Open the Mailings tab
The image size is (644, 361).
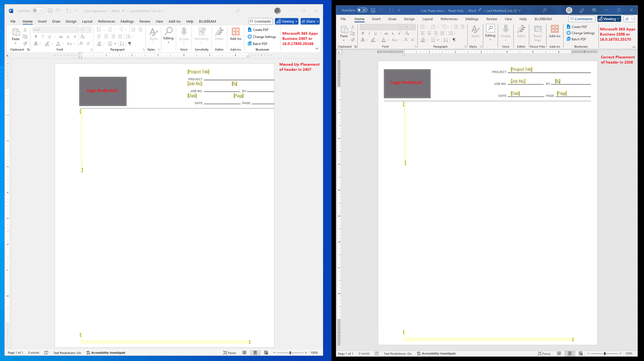pos(127,21)
